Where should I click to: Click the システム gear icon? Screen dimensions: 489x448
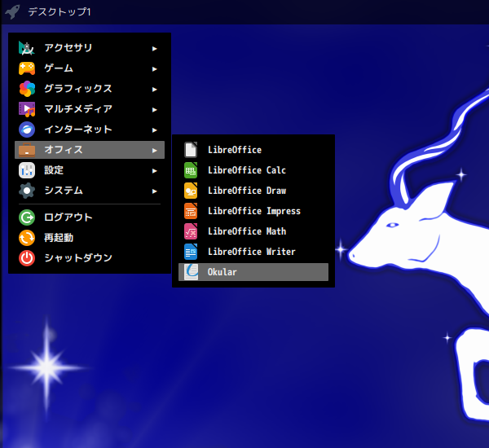pyautogui.click(x=27, y=191)
